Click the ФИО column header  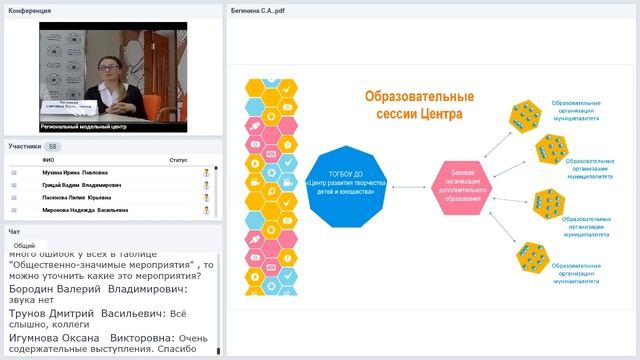(x=48, y=160)
